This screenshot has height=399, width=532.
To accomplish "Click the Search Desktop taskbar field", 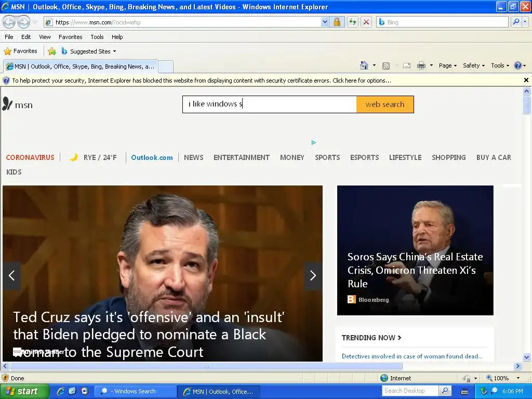I will tap(410, 391).
